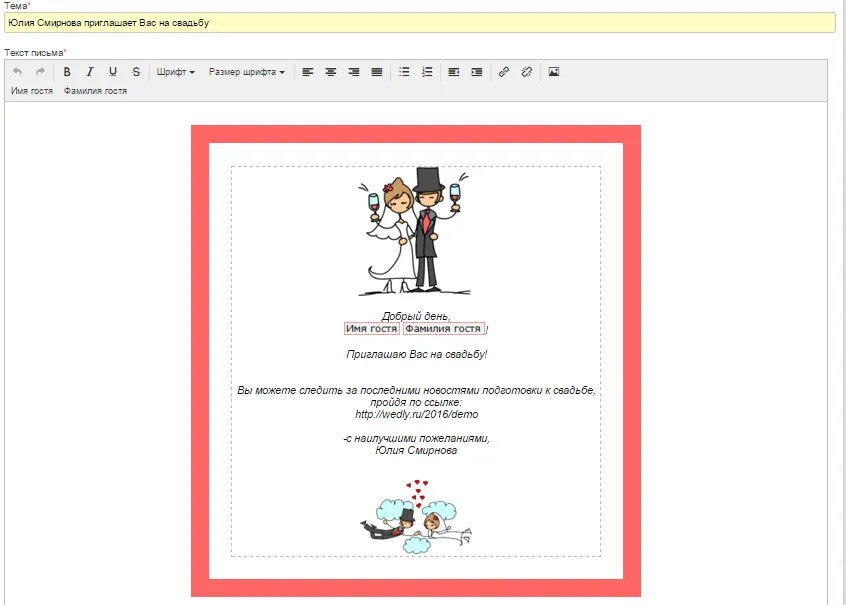Insert a numbered list
Image resolution: width=846 pixels, height=605 pixels.
427,72
